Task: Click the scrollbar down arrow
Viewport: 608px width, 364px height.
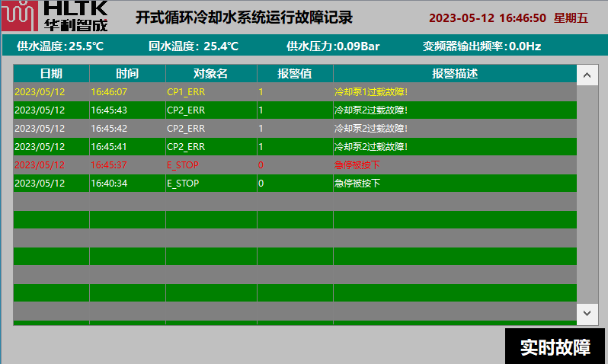Action: click(x=587, y=312)
